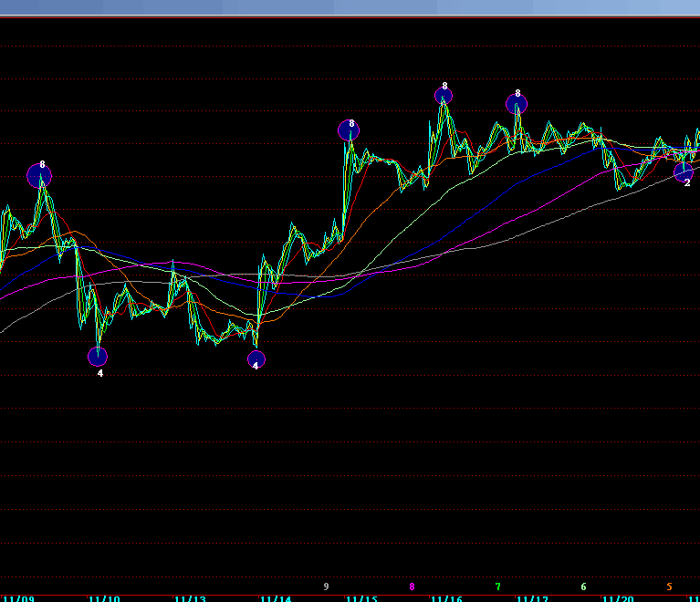700x602 pixels.
Task: Select the first blue low marker labeled 4
Action: 98,357
